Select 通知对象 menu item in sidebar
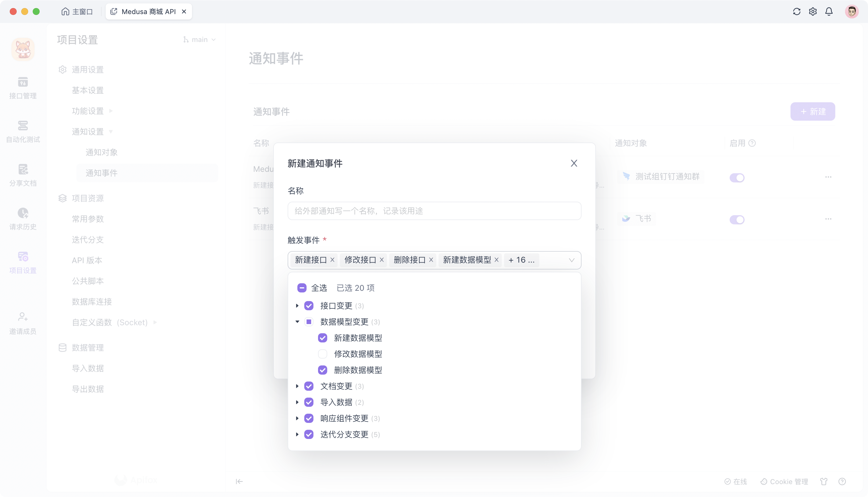The height and width of the screenshot is (497, 868). 101,152
